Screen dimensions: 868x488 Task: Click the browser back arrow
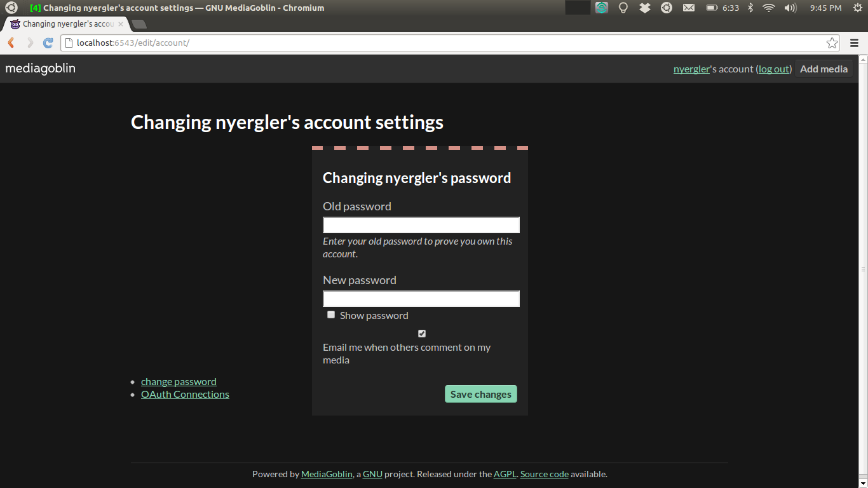tap(11, 43)
